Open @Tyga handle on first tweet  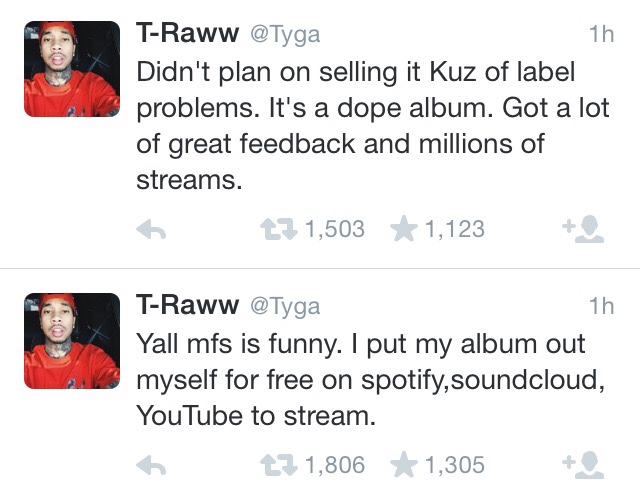pyautogui.click(x=285, y=34)
